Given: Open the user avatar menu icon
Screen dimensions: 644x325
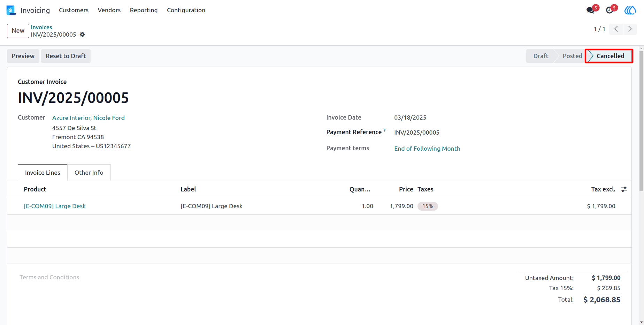Looking at the screenshot, I should (630, 10).
